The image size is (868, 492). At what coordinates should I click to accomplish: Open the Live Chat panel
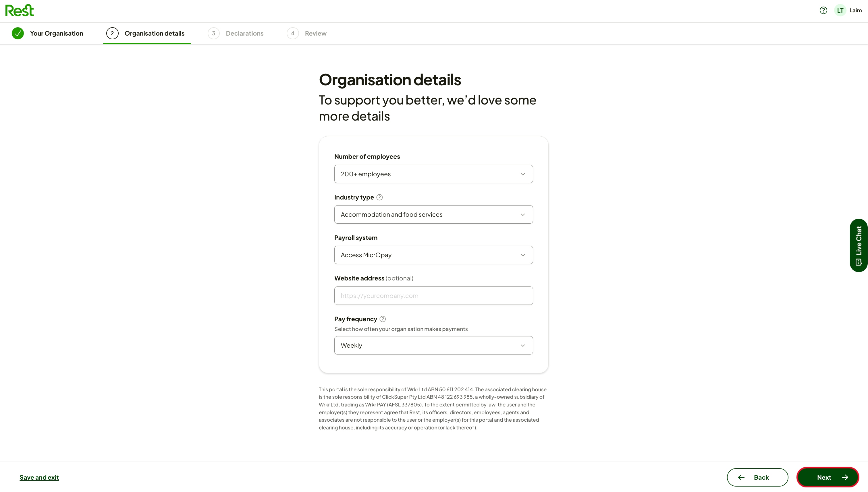pyautogui.click(x=859, y=245)
